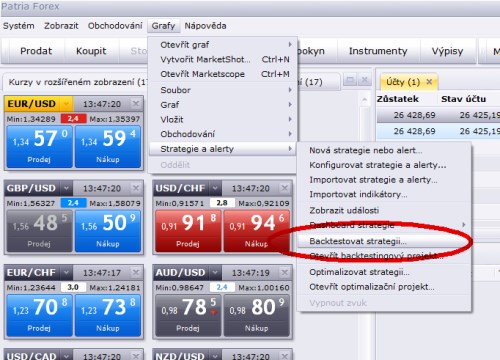Choose Optimalizovat strategii
The image size is (500, 360).
pyautogui.click(x=384, y=272)
